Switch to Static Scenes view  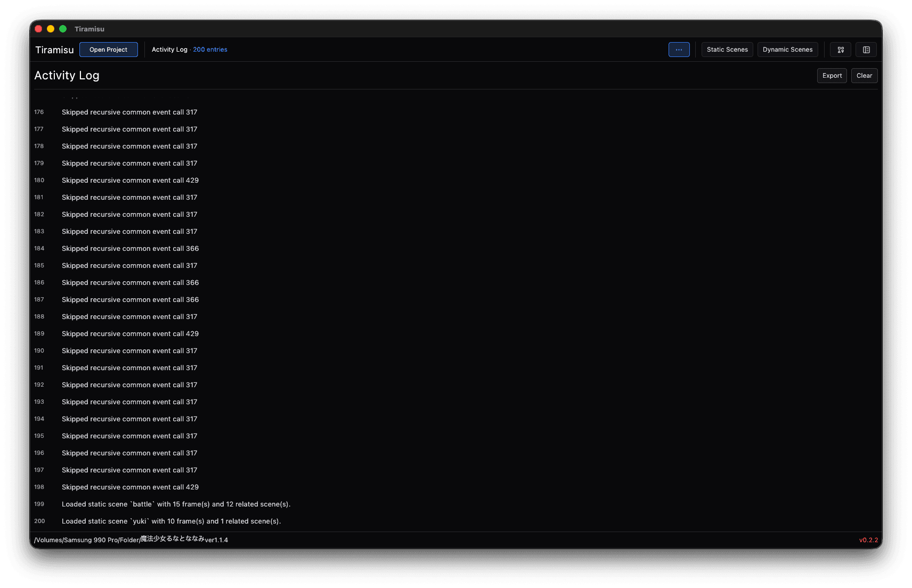point(727,50)
